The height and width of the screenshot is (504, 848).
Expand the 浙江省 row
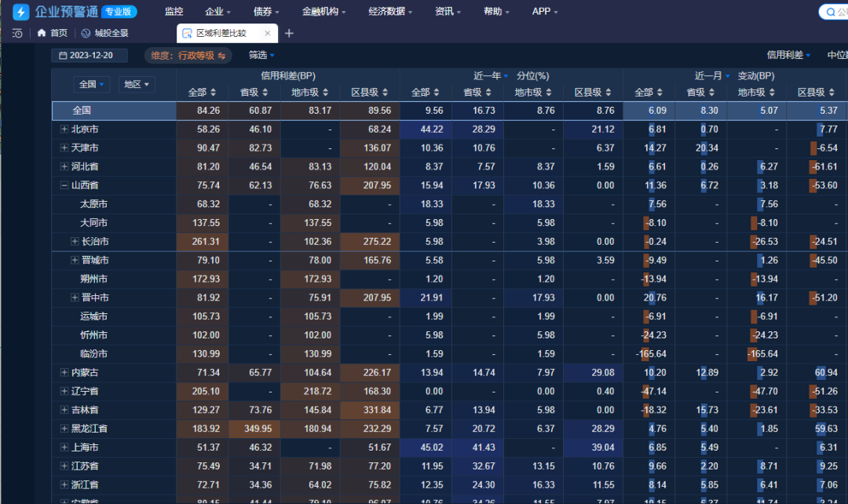click(64, 484)
